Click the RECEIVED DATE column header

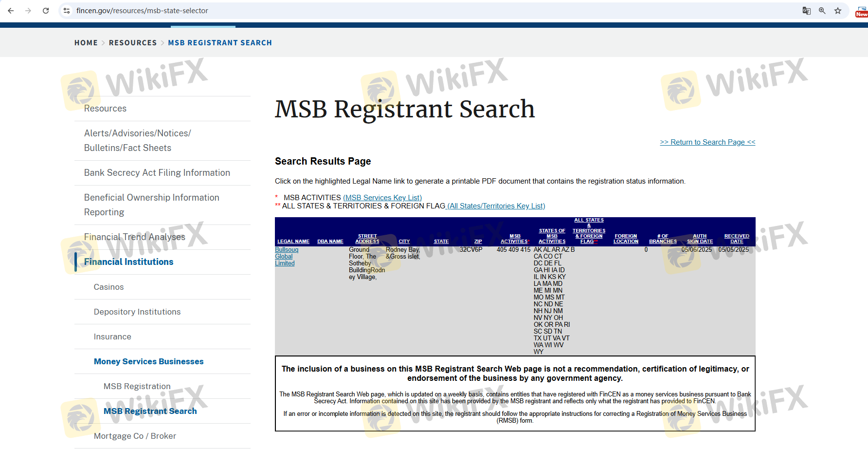[737, 239]
